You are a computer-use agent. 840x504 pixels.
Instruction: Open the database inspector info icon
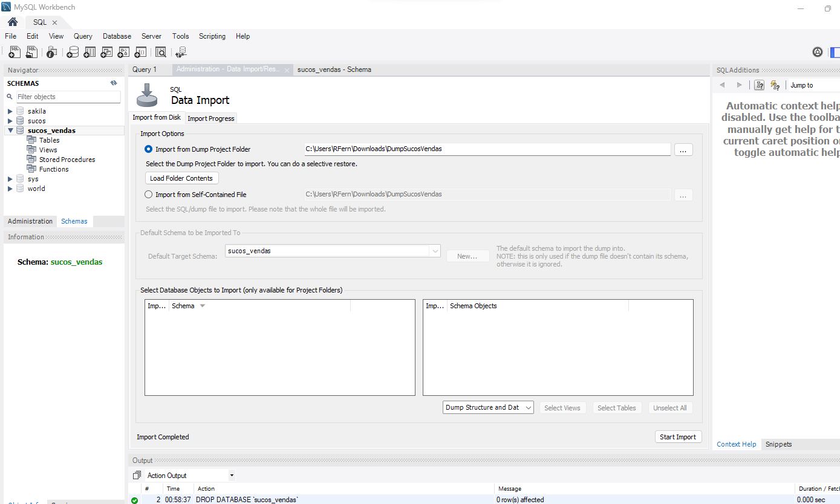click(x=52, y=53)
